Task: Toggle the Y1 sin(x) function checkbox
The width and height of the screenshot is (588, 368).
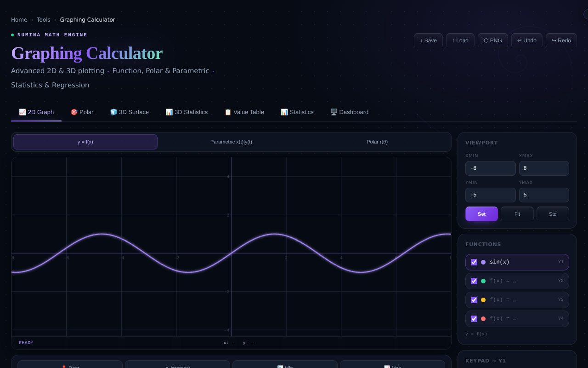Action: (474, 262)
